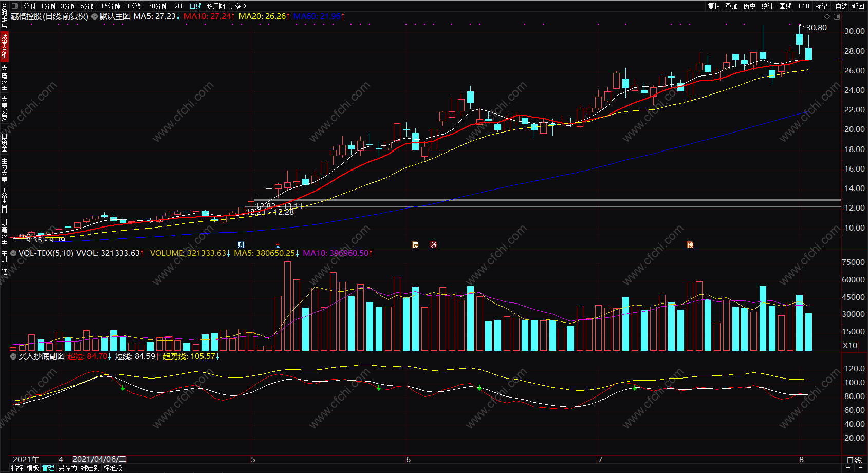868x473 pixels.
Task: Click the first green buy-signal arrow
Action: point(123,388)
